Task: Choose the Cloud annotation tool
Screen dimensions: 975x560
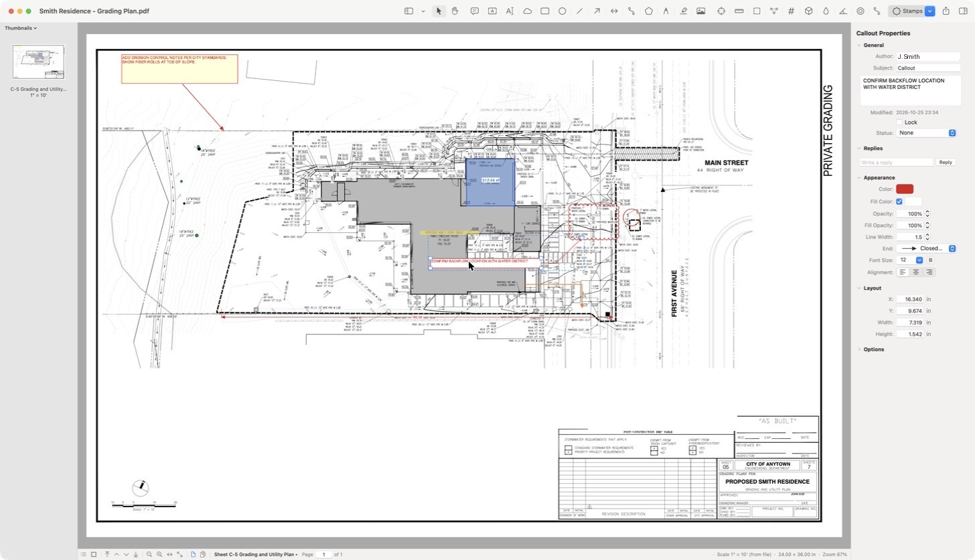Action: coord(528,11)
